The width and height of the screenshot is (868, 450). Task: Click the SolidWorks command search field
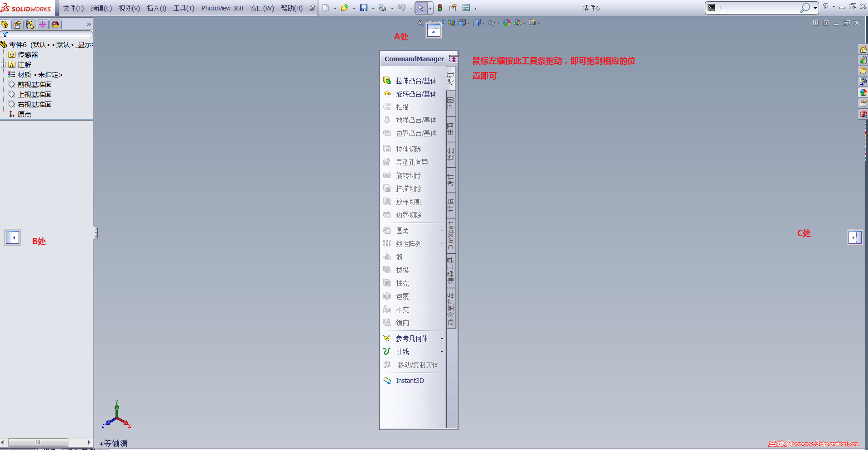(761, 8)
